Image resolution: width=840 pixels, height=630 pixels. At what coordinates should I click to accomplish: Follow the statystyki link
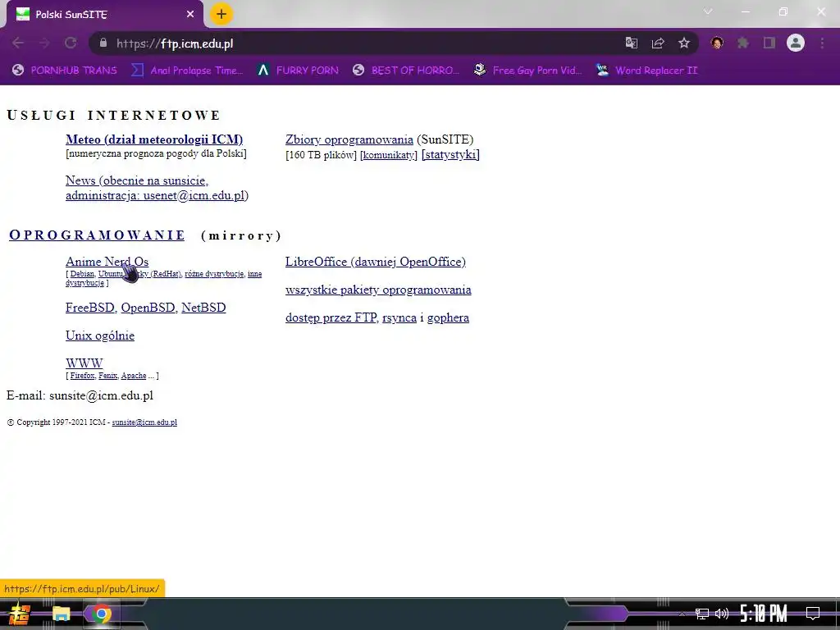(450, 155)
